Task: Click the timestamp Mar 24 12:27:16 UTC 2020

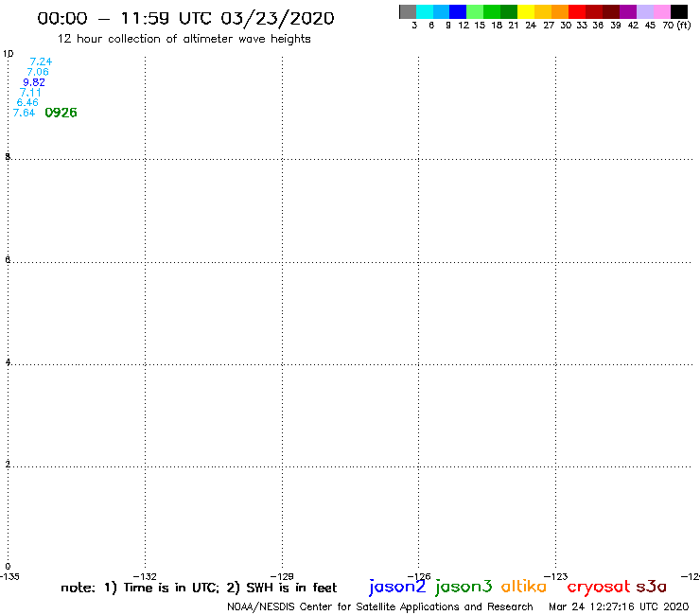Action: pyautogui.click(x=619, y=606)
